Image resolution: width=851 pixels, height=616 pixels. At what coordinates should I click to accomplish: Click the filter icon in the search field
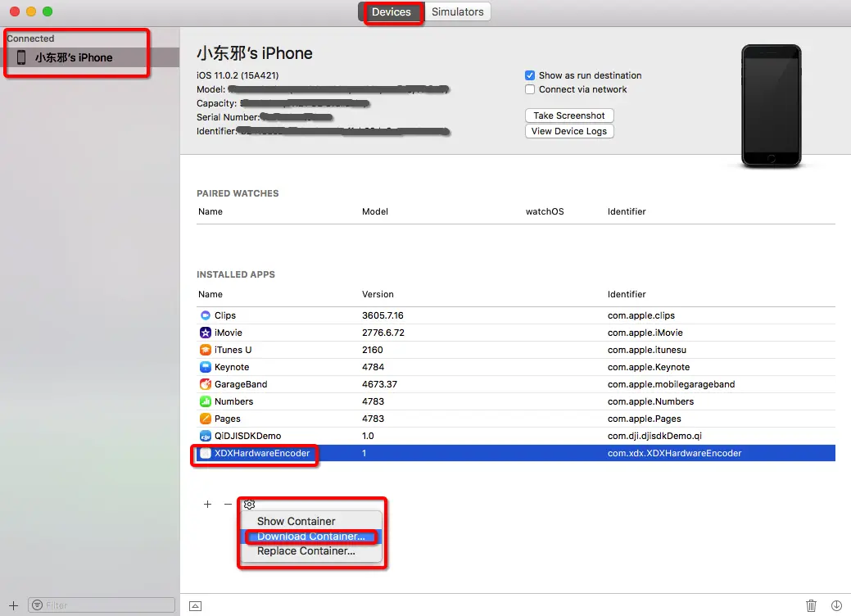[37, 605]
